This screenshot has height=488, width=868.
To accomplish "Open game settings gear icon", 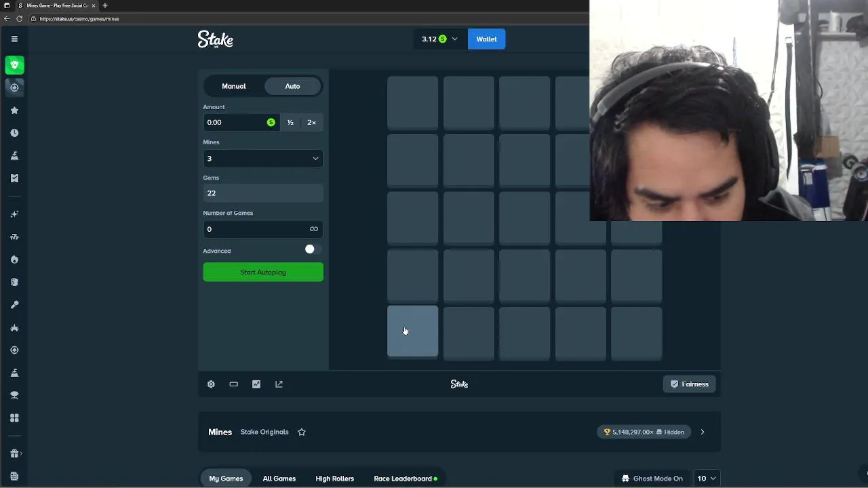I will 211,384.
